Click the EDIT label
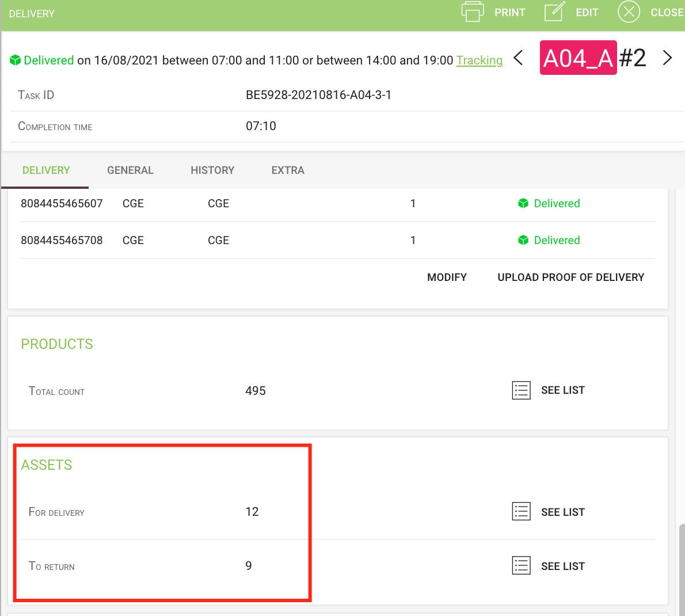685x616 pixels. coord(587,13)
